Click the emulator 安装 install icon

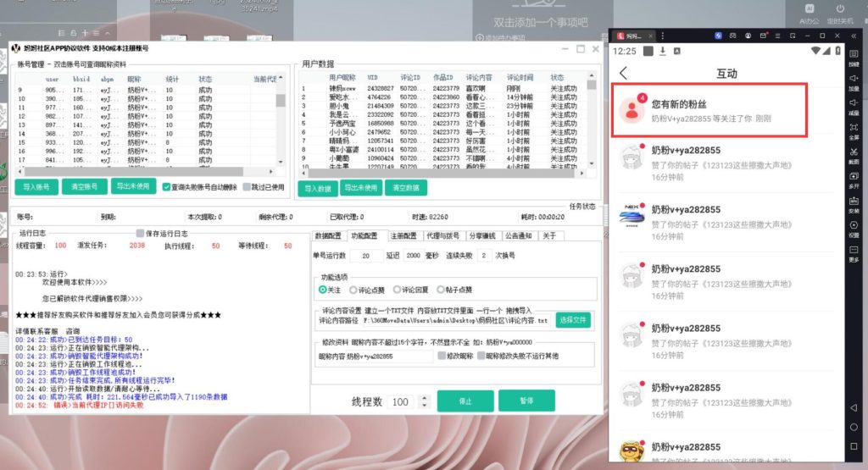pos(854,204)
